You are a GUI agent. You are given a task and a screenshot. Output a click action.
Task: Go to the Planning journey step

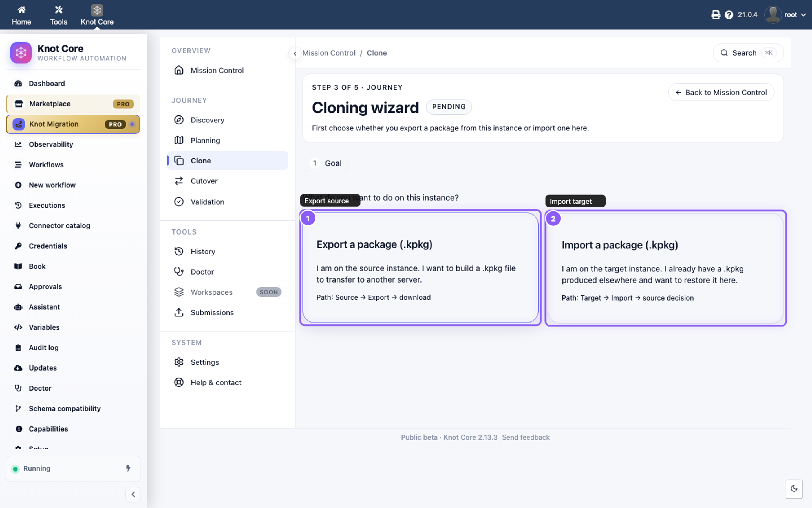228,141
